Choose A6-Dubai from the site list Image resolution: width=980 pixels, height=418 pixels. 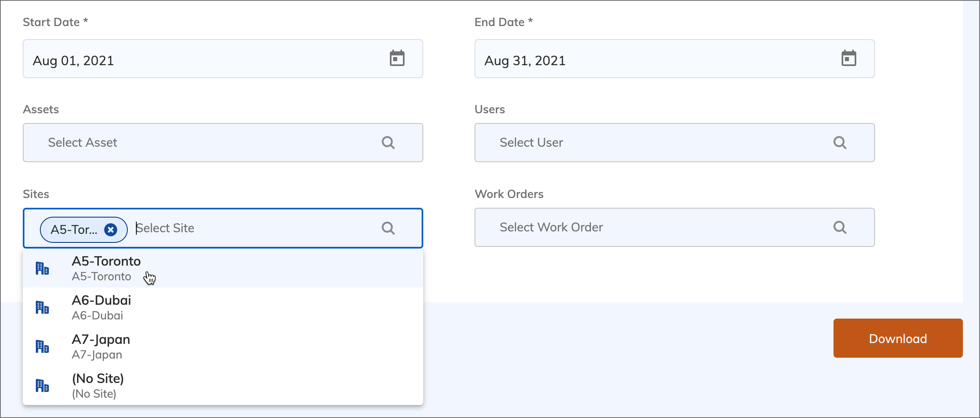coord(223,308)
